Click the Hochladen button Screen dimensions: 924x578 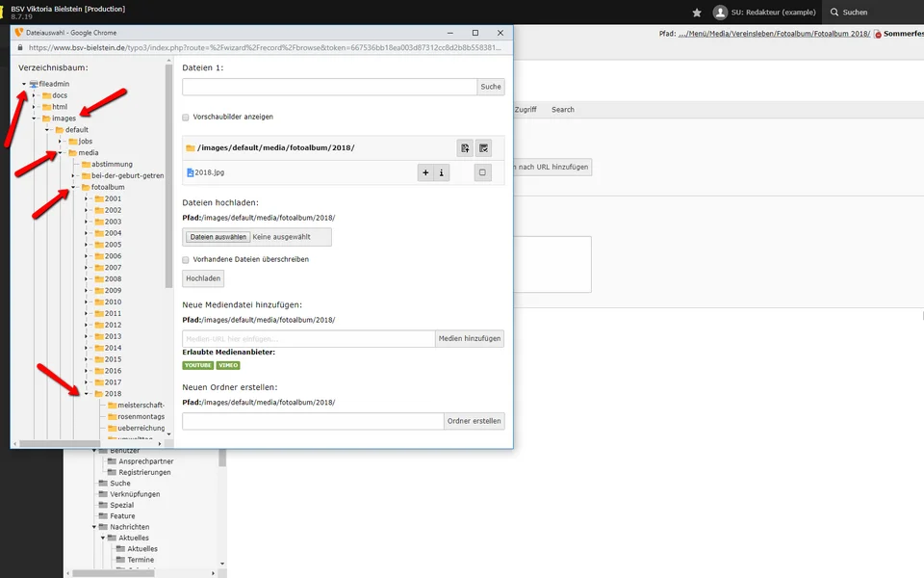(x=203, y=278)
